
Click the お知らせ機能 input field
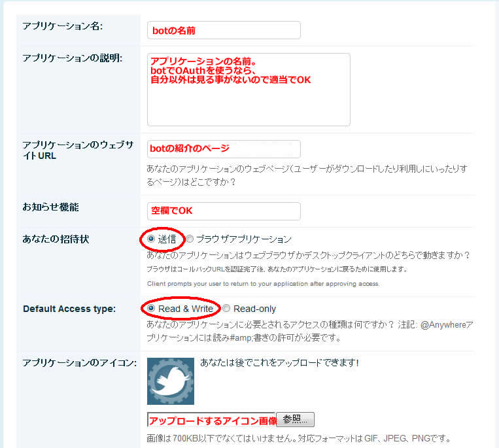224,211
